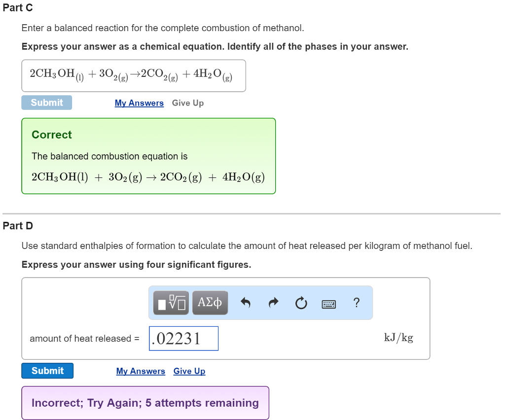Click "Express your answer using four significant figures."
Screen dimensions: 505x420
tap(136, 265)
